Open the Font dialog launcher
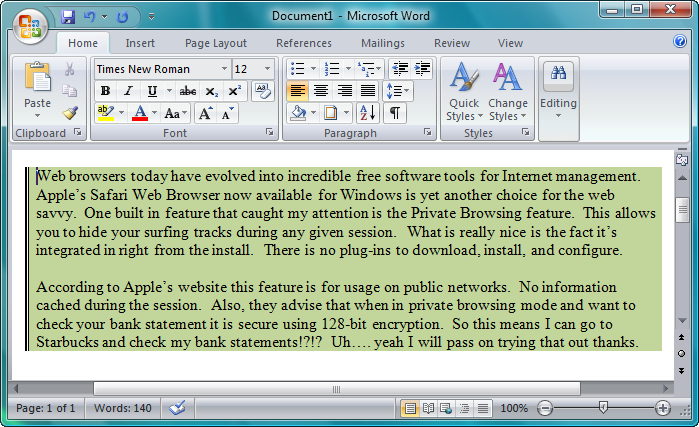The height and width of the screenshot is (427, 699). point(269,132)
